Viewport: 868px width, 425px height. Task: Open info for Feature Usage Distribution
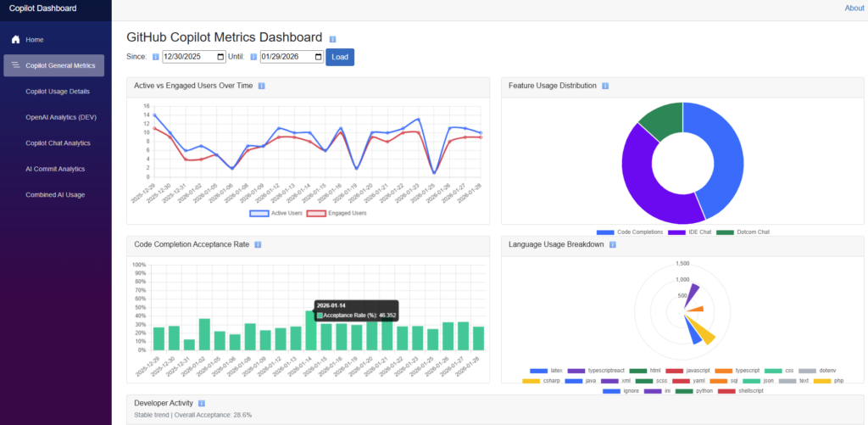pos(605,86)
